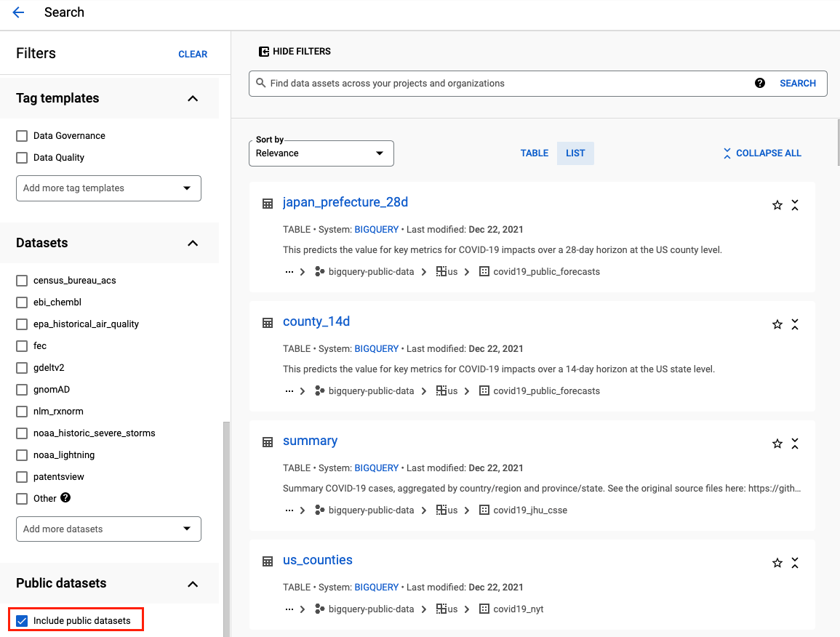Check the census_bureau_acs dataset filter
Image resolution: width=840 pixels, height=637 pixels.
coord(22,280)
